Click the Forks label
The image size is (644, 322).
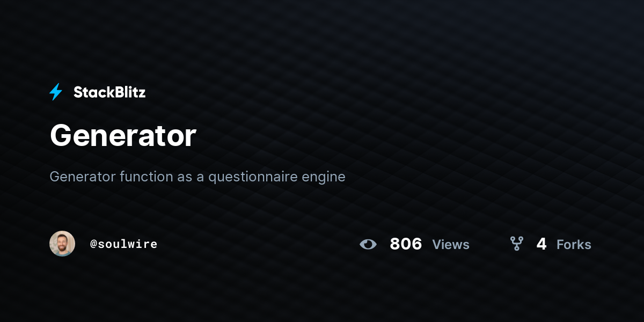pos(574,245)
